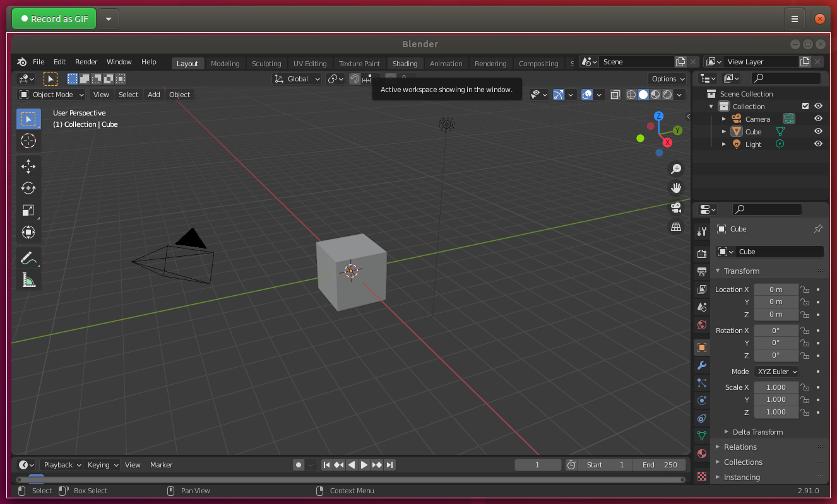Image resolution: width=837 pixels, height=504 pixels.
Task: Open the File menu
Action: tap(39, 62)
